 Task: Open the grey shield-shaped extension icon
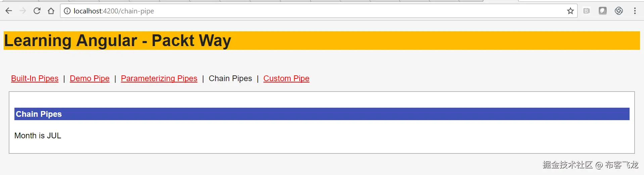click(x=603, y=11)
